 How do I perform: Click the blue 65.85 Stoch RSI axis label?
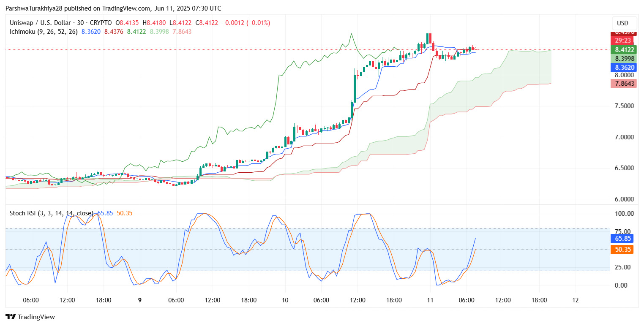point(623,239)
